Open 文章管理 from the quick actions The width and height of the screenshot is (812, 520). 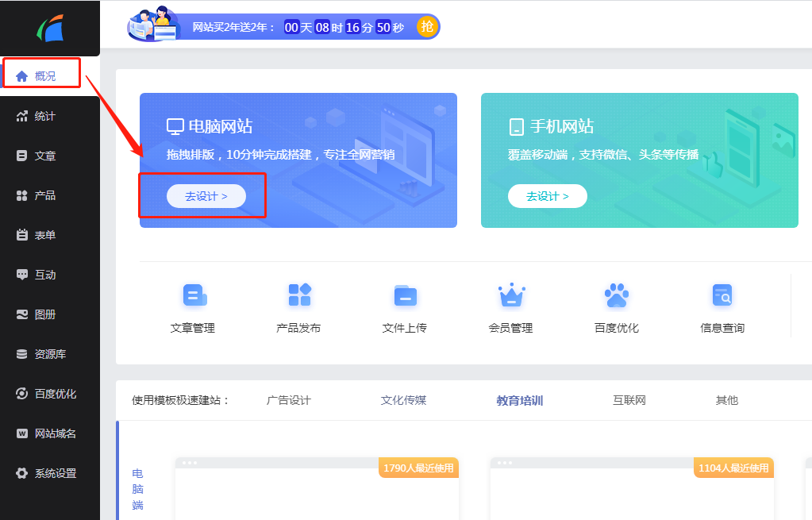tap(194, 306)
